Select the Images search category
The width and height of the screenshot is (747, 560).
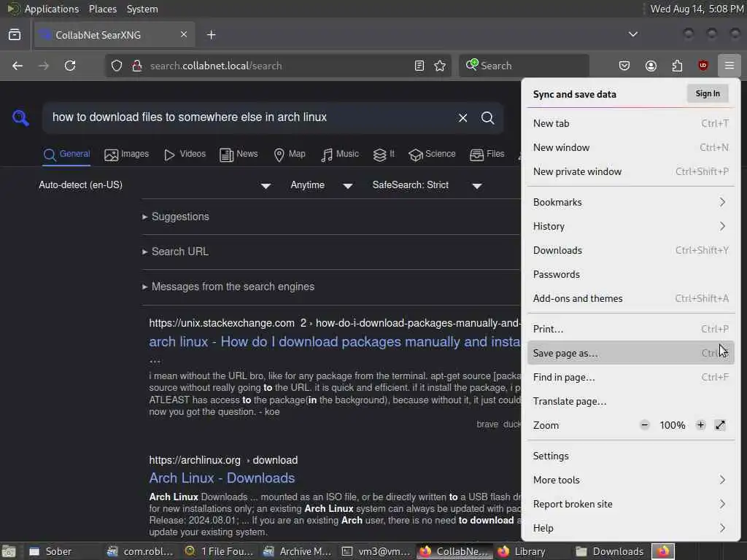tap(127, 155)
